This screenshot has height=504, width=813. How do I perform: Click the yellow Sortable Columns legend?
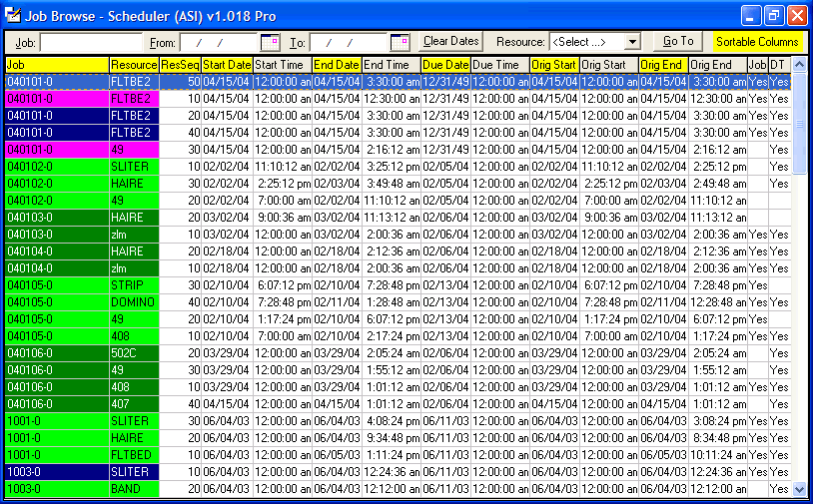pos(758,42)
